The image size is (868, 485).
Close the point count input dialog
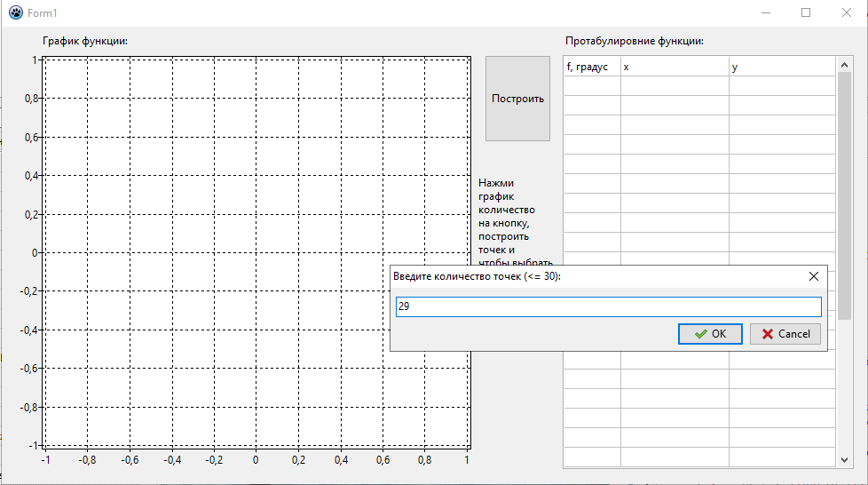click(813, 276)
